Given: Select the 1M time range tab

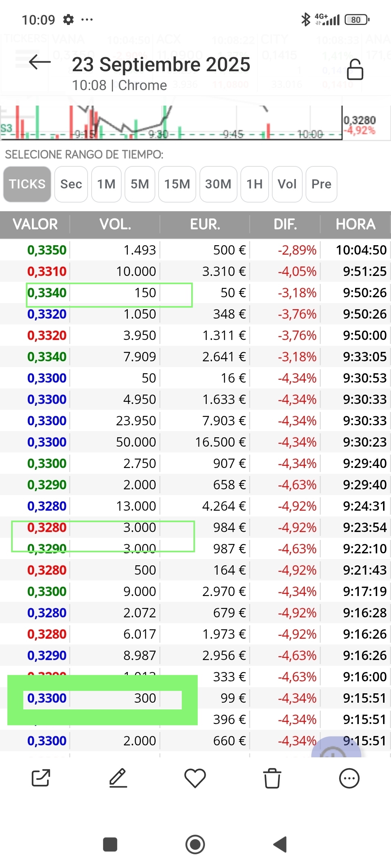Looking at the screenshot, I should 106,184.
